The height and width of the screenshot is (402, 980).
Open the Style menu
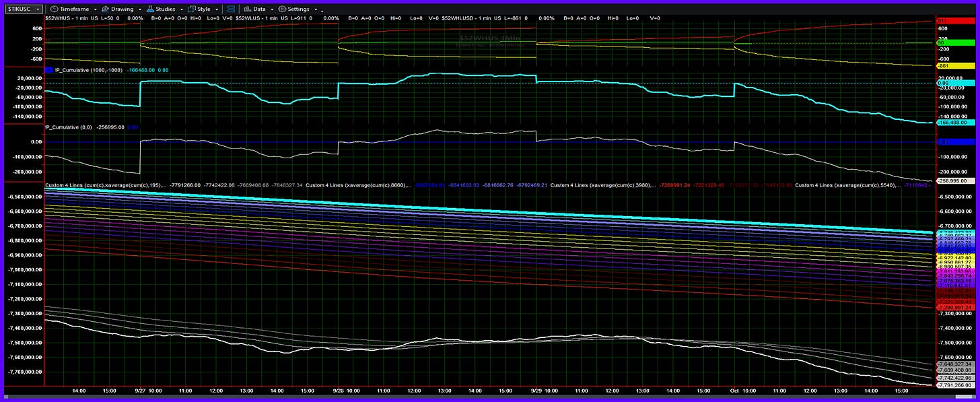204,9
